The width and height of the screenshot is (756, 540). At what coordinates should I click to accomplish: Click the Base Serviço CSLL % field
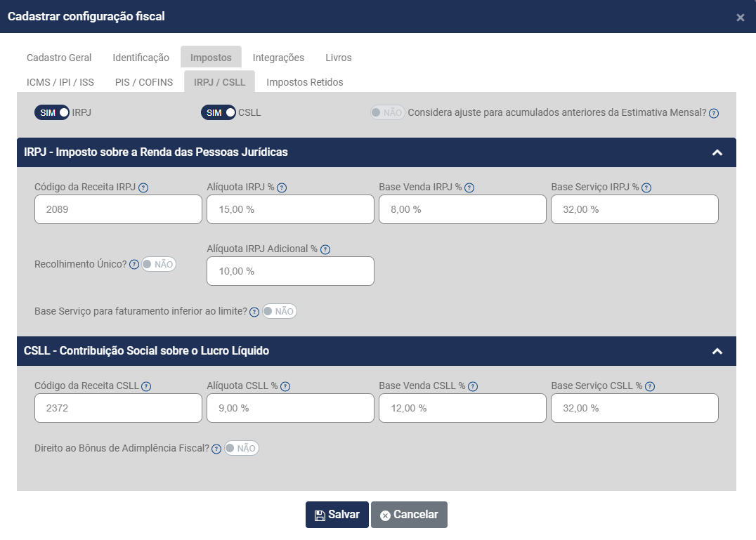pyautogui.click(x=634, y=408)
